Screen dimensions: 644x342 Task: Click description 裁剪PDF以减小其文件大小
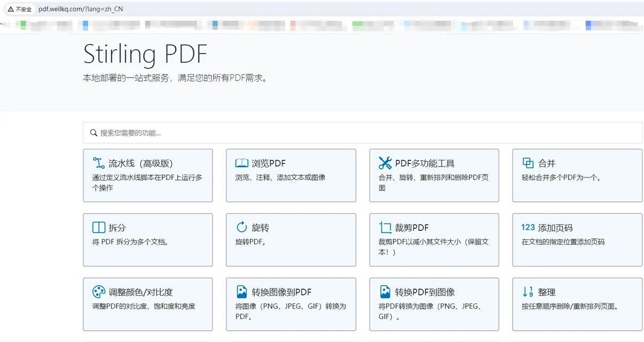pyautogui.click(x=434, y=247)
